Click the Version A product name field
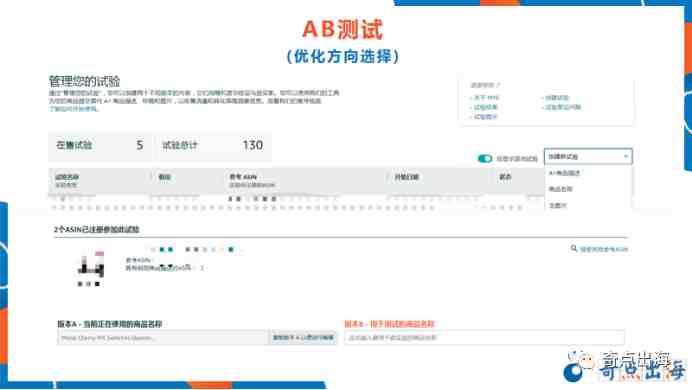The height and width of the screenshot is (390, 692). point(163,338)
